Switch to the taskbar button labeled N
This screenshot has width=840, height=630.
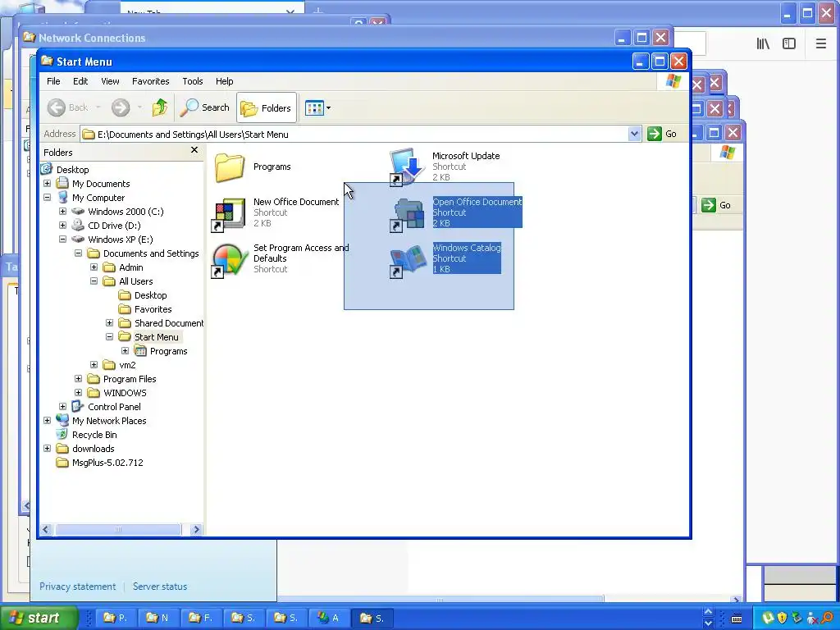(157, 619)
